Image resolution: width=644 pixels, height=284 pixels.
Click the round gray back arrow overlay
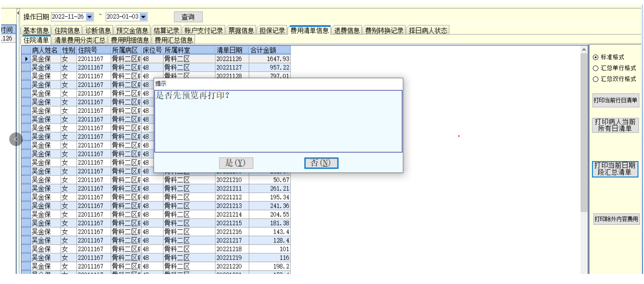[x=16, y=139]
